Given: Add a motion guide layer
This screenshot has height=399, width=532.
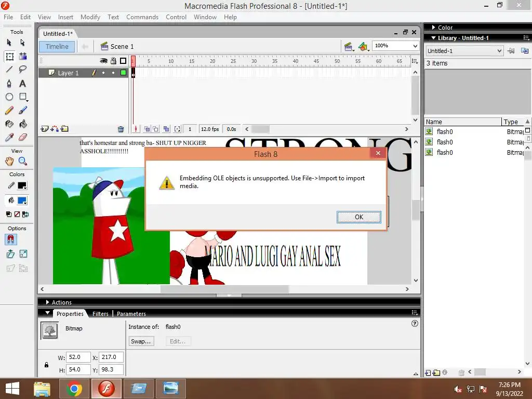Looking at the screenshot, I should (x=54, y=129).
